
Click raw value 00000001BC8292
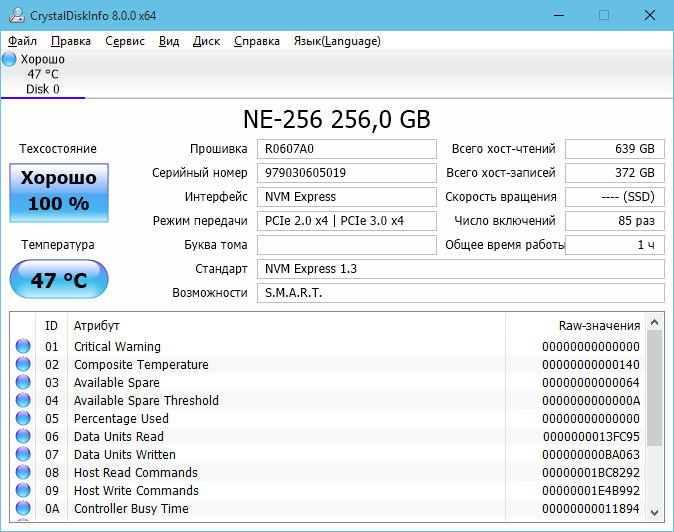tap(591, 473)
